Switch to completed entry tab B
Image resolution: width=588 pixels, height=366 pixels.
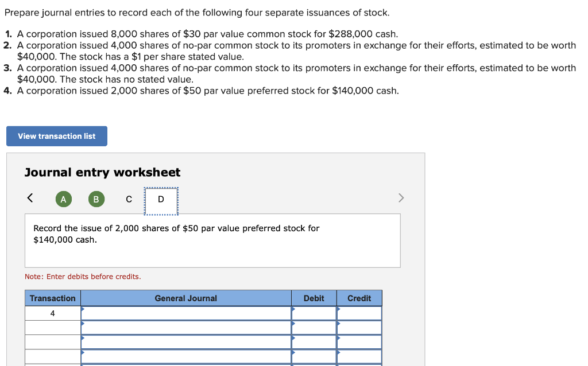(x=96, y=199)
